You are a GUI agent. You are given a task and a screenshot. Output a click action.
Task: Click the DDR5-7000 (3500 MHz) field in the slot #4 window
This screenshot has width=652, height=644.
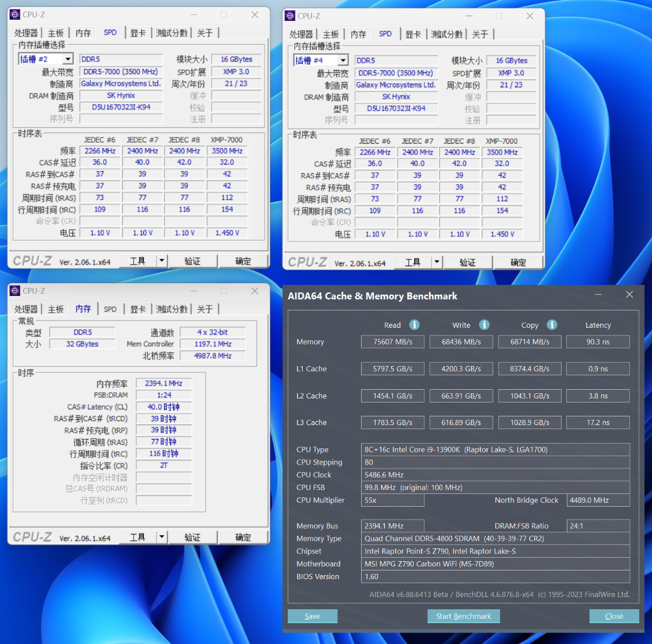(x=396, y=73)
